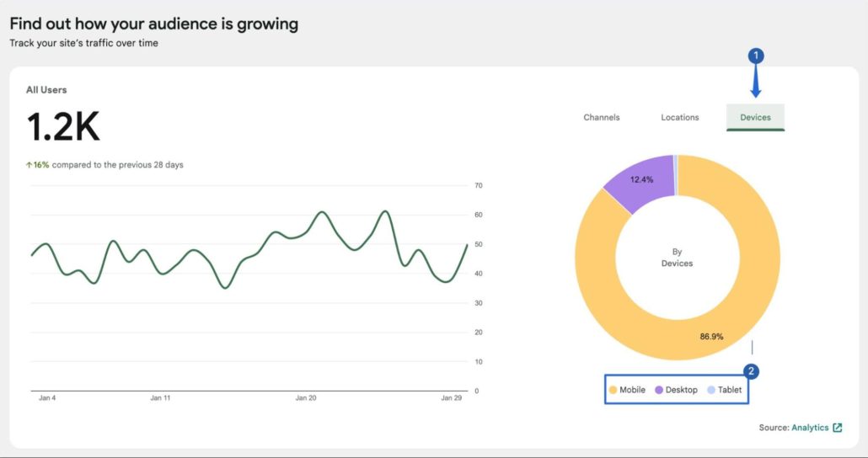Screen dimensions: 868x458
Task: Click the numbered badge 2 annotation
Action: pos(752,370)
